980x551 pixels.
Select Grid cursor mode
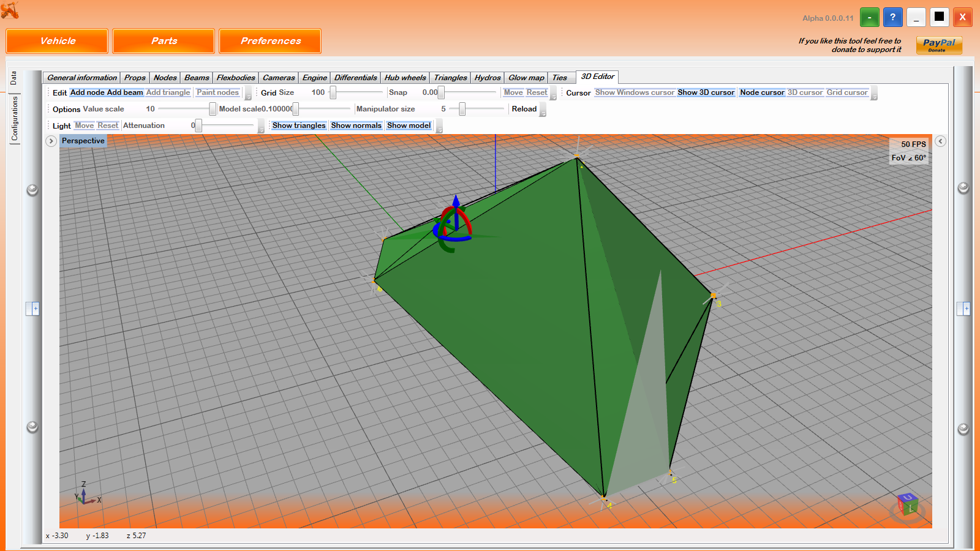pos(847,92)
